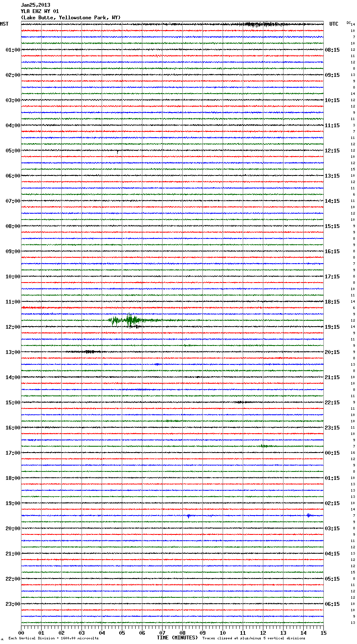Select the 10:00 MST hour label
357x644 pixels.
click(x=13, y=277)
